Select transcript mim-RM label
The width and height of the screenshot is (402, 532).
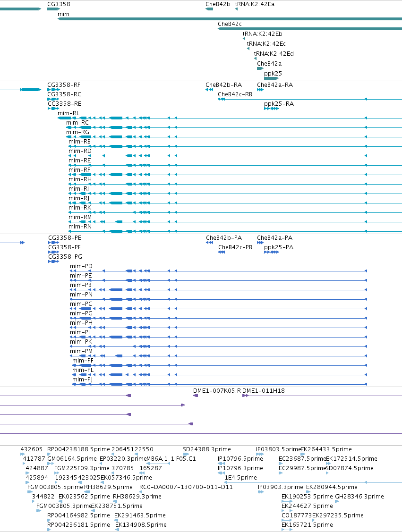coord(80,217)
